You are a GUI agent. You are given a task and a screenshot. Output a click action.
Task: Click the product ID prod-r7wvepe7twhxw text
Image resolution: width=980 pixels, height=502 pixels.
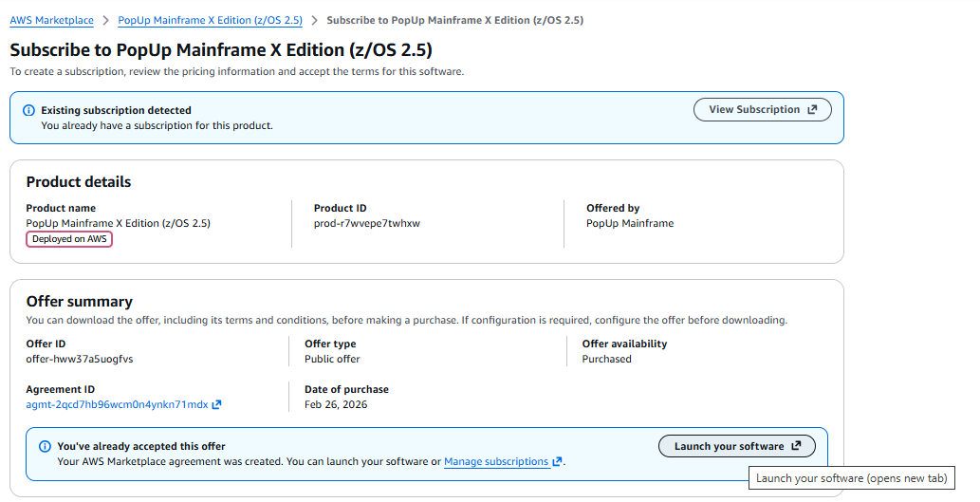pos(367,223)
